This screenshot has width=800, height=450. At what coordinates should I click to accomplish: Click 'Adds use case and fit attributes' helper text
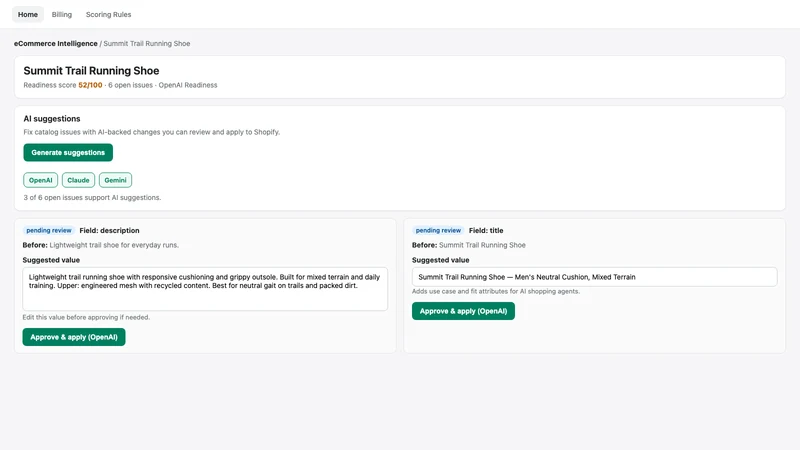(x=496, y=291)
